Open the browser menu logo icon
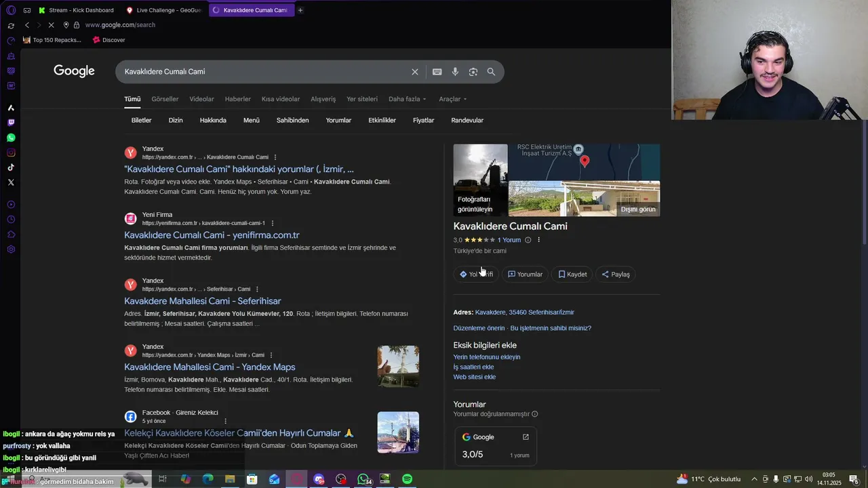The height and width of the screenshot is (488, 868). pyautogui.click(x=11, y=10)
